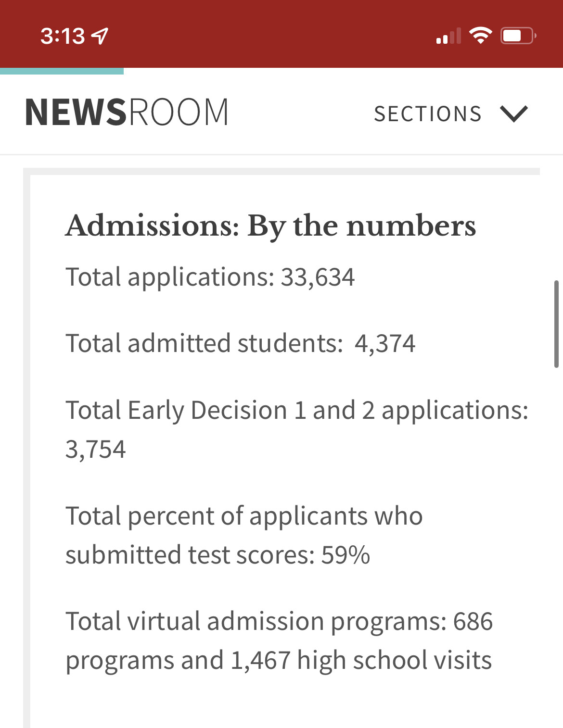The height and width of the screenshot is (728, 563).
Task: Click the teal page loading progress bar
Action: 62,71
